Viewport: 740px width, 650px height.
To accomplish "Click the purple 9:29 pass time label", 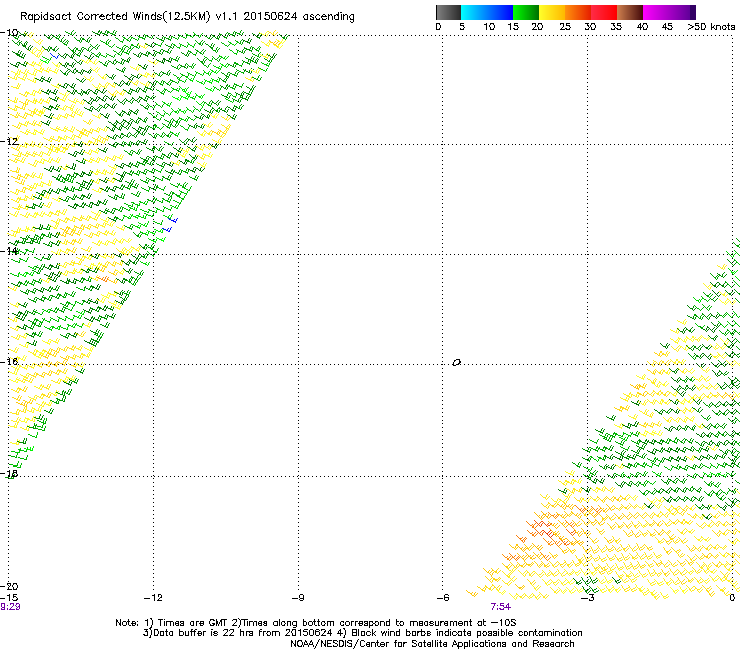I will click(x=10, y=607).
